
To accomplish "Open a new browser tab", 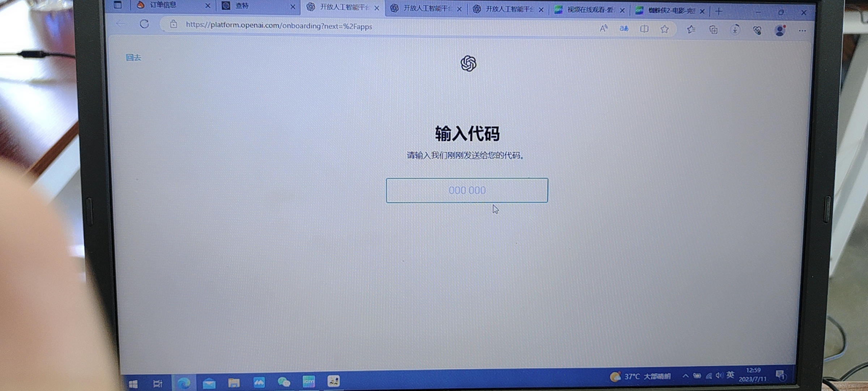I will (719, 12).
